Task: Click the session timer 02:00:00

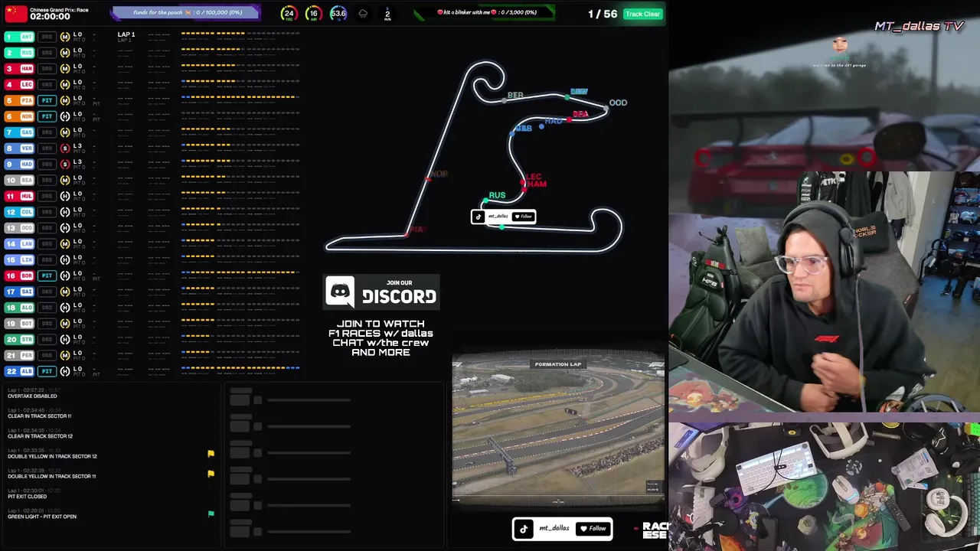Action: (x=51, y=17)
